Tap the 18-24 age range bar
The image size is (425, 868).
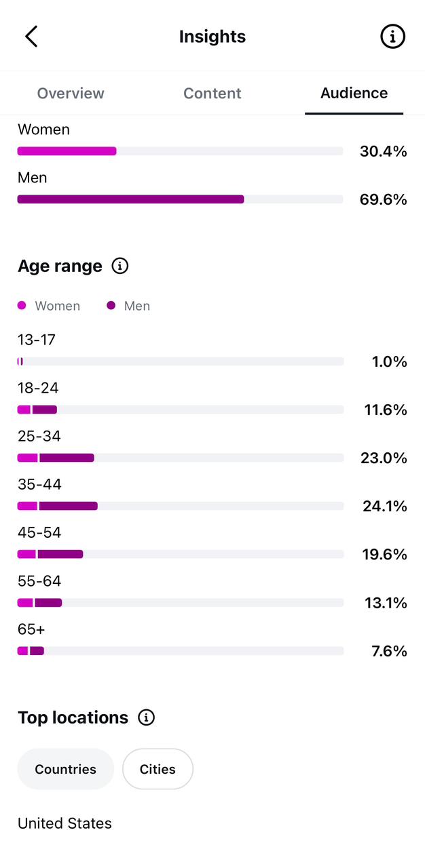click(181, 410)
